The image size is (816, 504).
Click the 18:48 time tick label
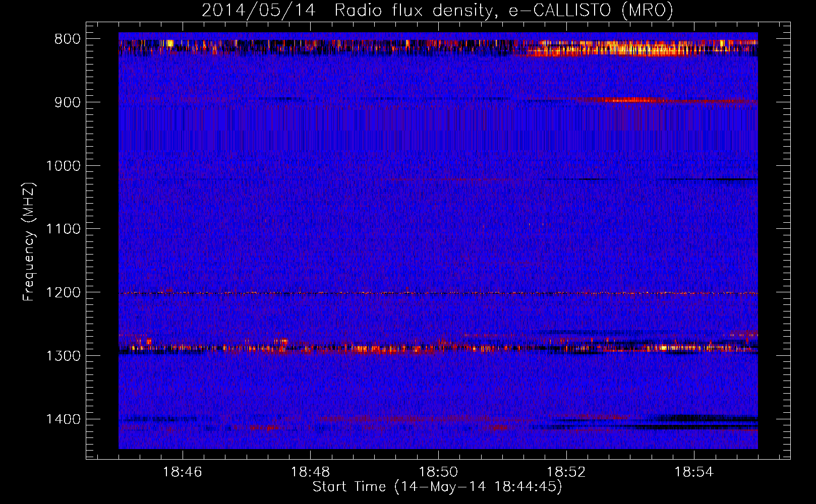point(310,472)
